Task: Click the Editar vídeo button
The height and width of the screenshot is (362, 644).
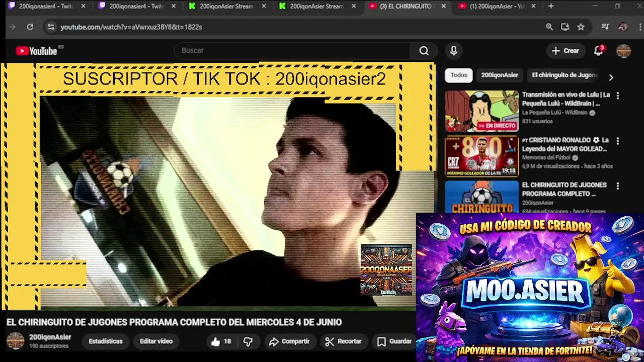Action: (x=156, y=341)
